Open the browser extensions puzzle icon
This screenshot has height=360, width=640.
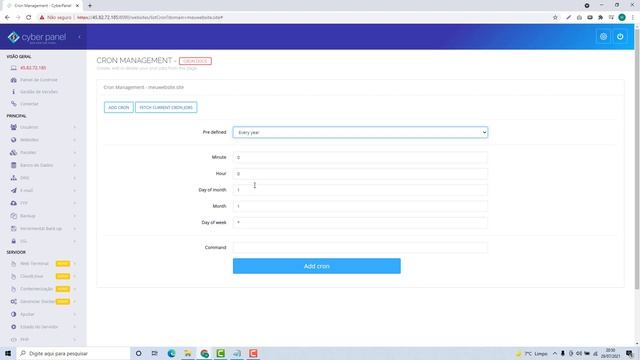click(600, 18)
